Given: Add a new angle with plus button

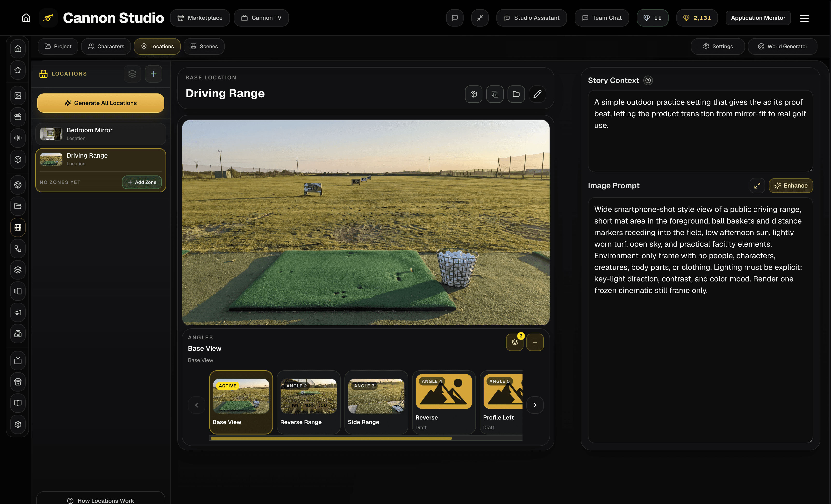Looking at the screenshot, I should coord(535,342).
